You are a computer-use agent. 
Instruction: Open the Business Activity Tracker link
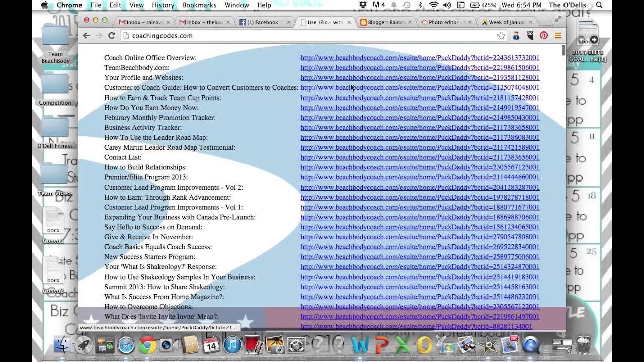[420, 128]
